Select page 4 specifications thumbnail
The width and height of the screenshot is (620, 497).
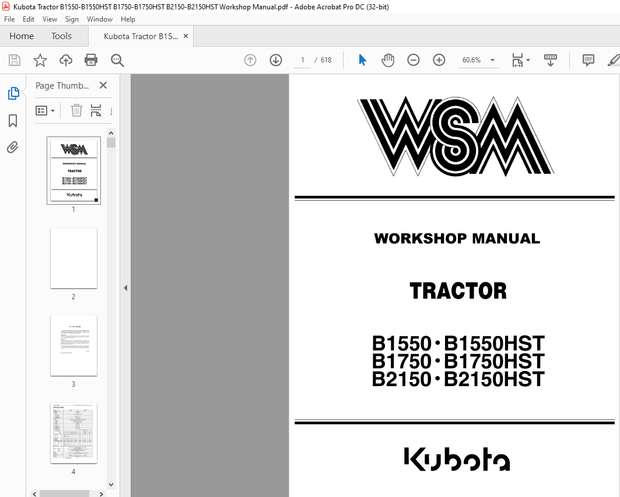click(74, 433)
